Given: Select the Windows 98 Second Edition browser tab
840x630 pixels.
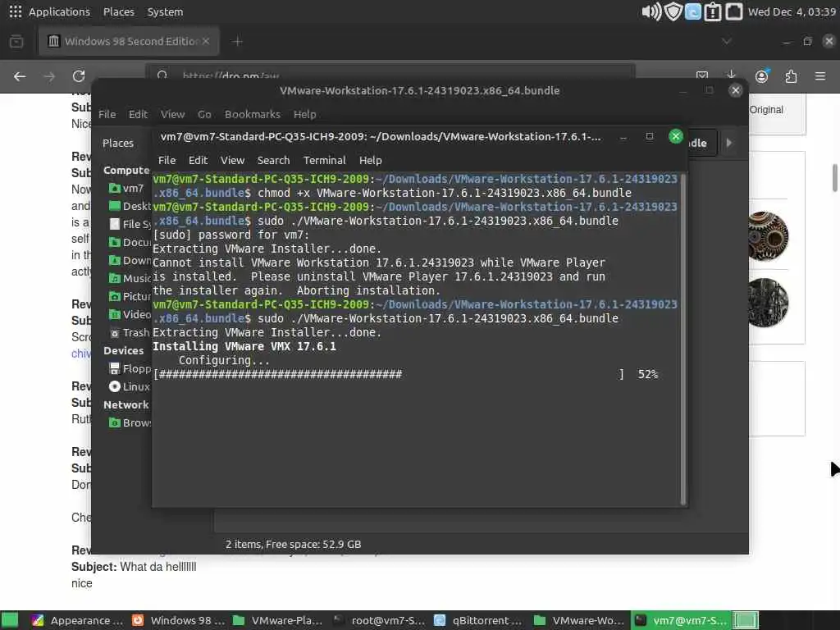Looking at the screenshot, I should point(129,41).
